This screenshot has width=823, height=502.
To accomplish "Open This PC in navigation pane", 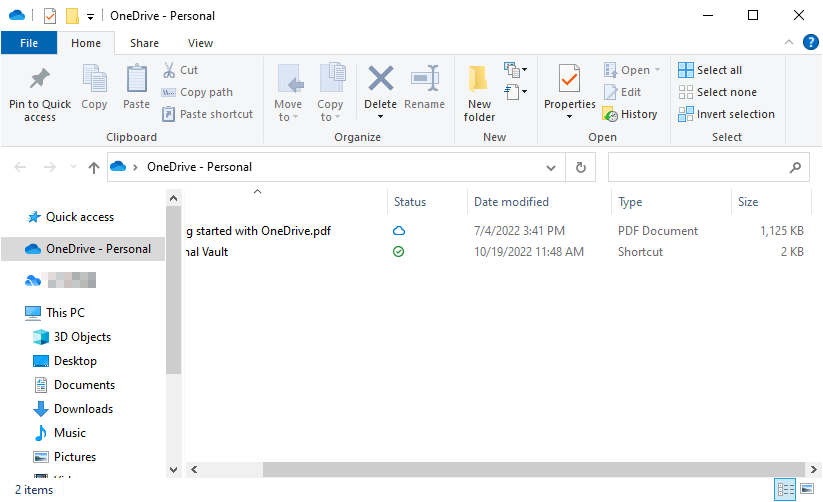I will click(55, 312).
